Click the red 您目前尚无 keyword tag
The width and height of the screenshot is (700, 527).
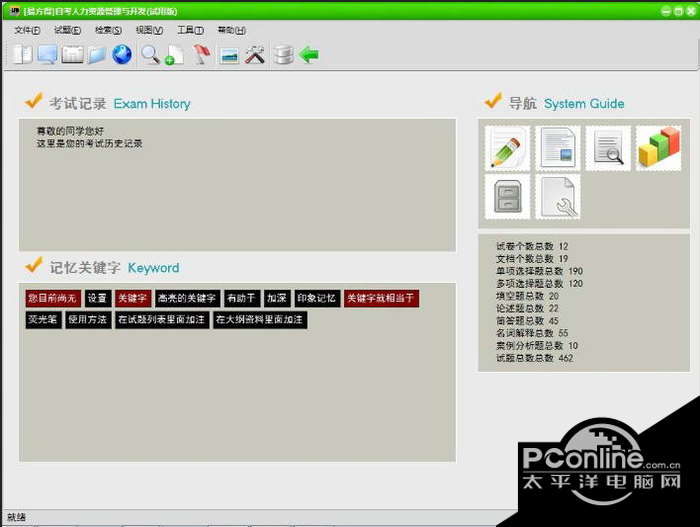click(53, 298)
